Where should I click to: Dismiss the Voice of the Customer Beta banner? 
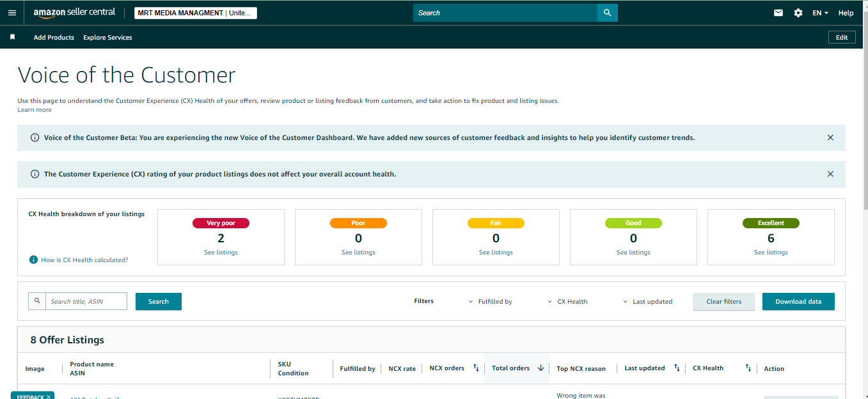[830, 137]
